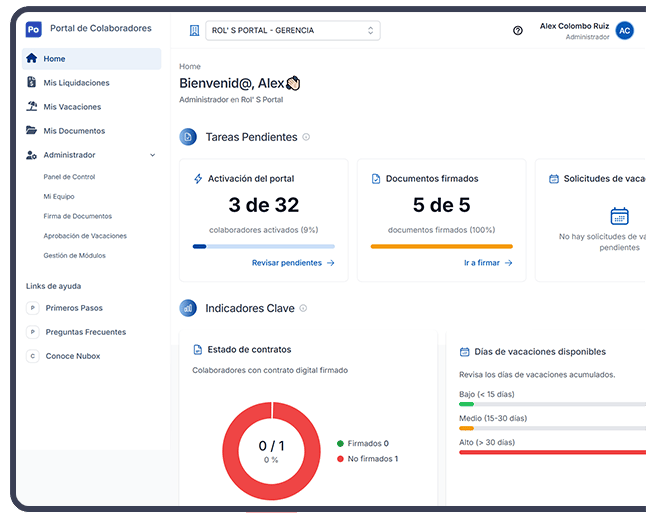This screenshot has height=526, width=646.
Task: Click the building icon beside company selector
Action: coord(194,31)
